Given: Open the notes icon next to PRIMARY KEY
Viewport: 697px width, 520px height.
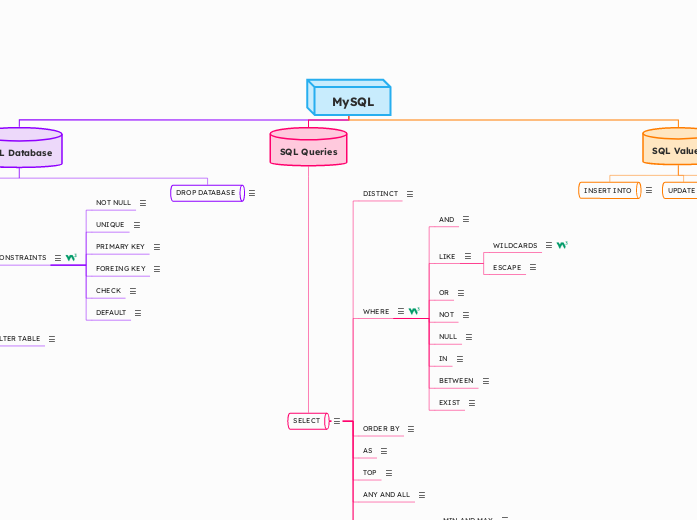Looking at the screenshot, I should point(157,247).
